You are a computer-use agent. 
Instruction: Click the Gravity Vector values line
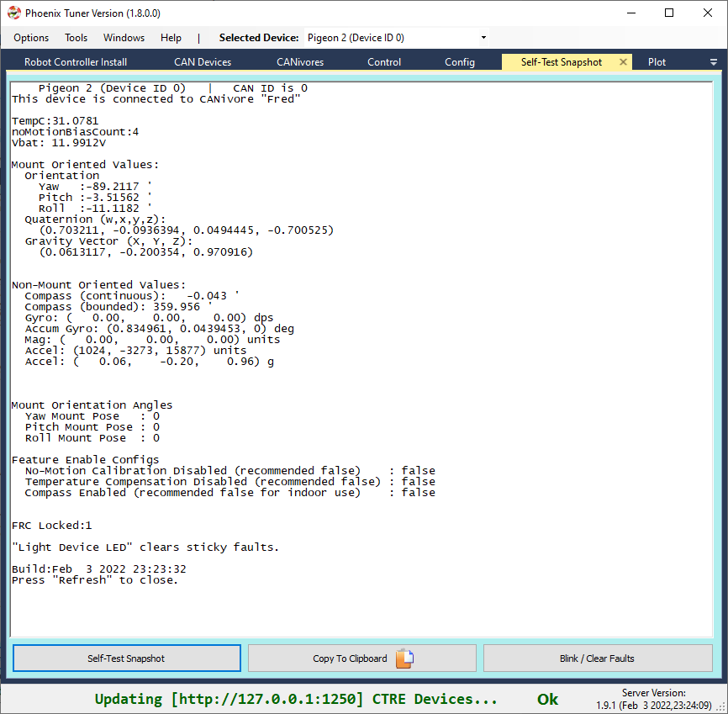coord(145,251)
